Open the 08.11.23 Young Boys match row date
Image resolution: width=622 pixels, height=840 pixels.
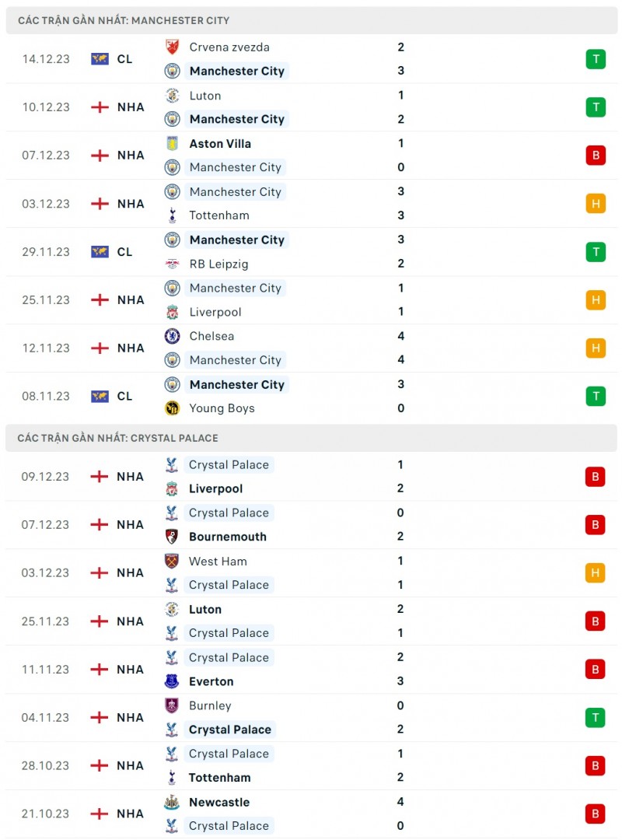pyautogui.click(x=46, y=396)
